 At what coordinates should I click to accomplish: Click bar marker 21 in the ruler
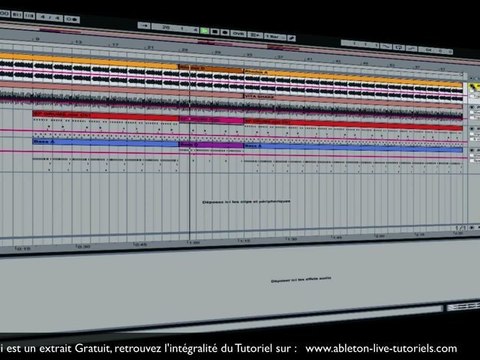click(150, 47)
